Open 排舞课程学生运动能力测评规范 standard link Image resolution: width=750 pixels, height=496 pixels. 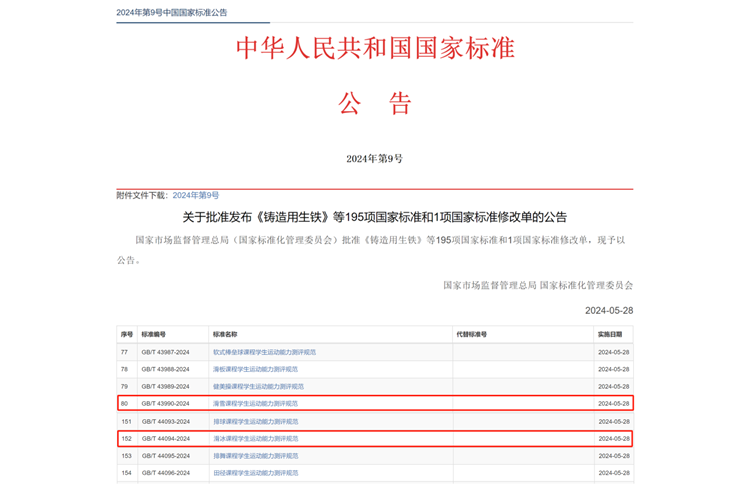[x=255, y=455]
